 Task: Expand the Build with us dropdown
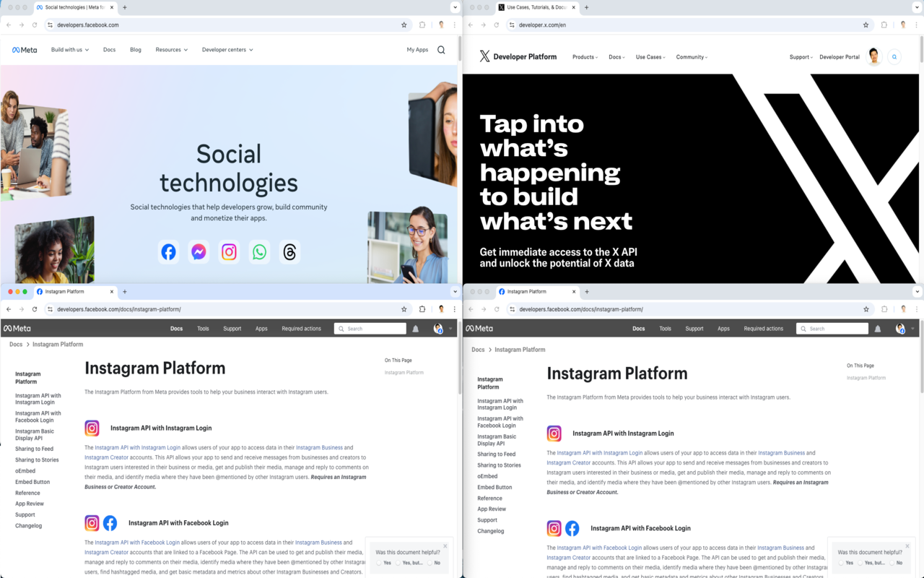(x=70, y=50)
